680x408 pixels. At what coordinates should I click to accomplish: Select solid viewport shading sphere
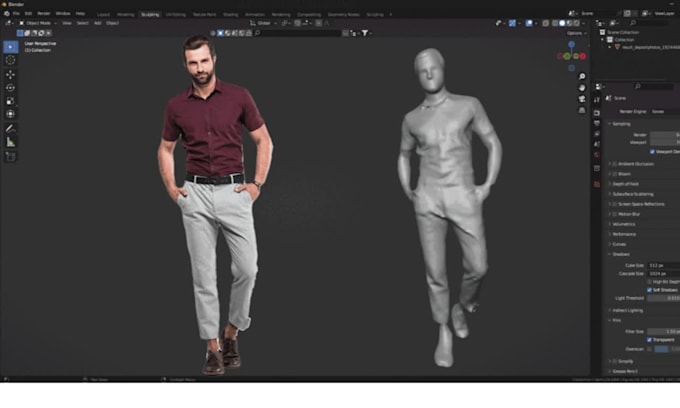(x=562, y=23)
